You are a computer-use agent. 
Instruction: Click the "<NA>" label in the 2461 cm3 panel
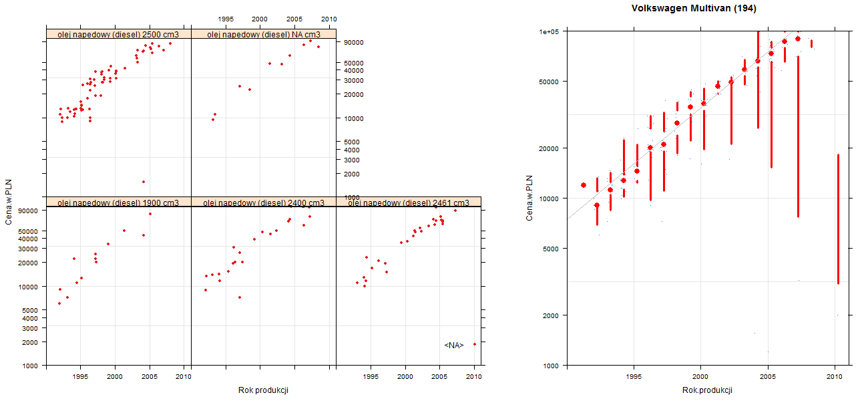(454, 345)
